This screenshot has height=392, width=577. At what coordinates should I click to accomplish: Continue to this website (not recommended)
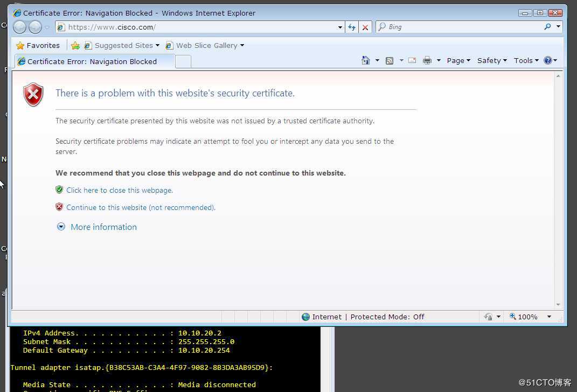[x=141, y=207]
